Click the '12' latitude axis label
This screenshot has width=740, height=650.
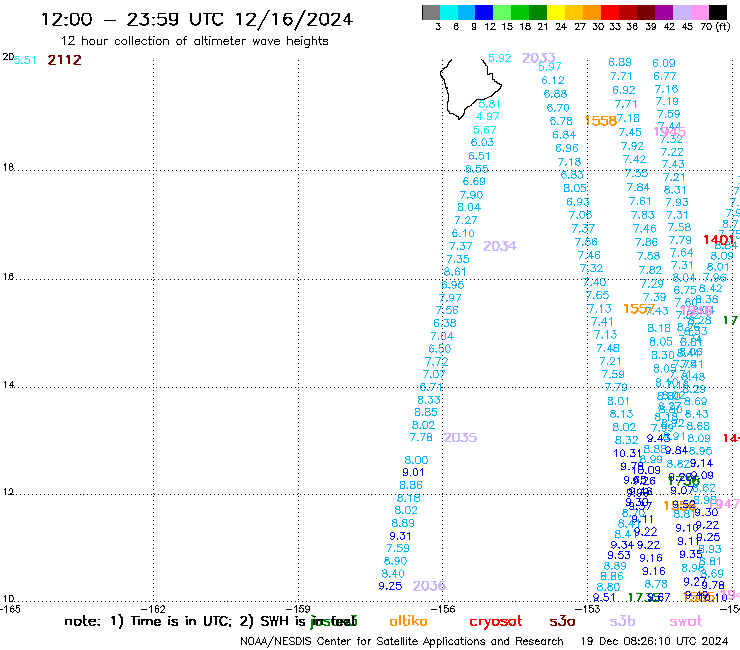pyautogui.click(x=8, y=492)
